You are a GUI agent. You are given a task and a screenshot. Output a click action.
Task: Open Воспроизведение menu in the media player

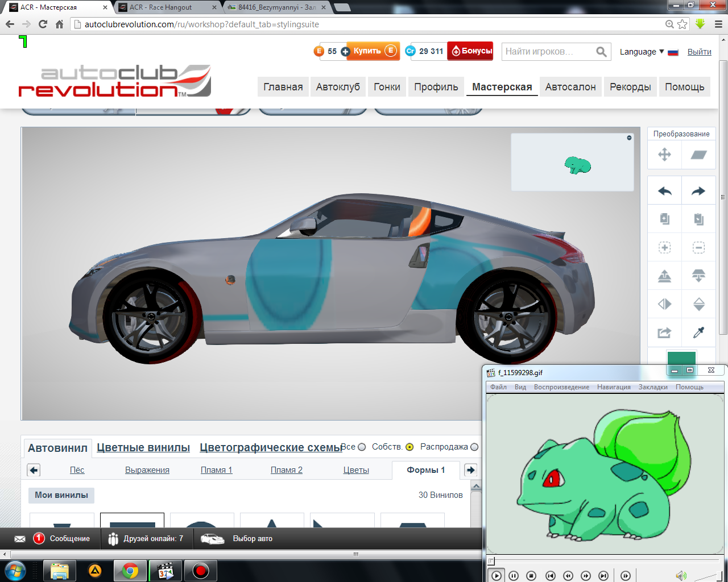(x=561, y=387)
